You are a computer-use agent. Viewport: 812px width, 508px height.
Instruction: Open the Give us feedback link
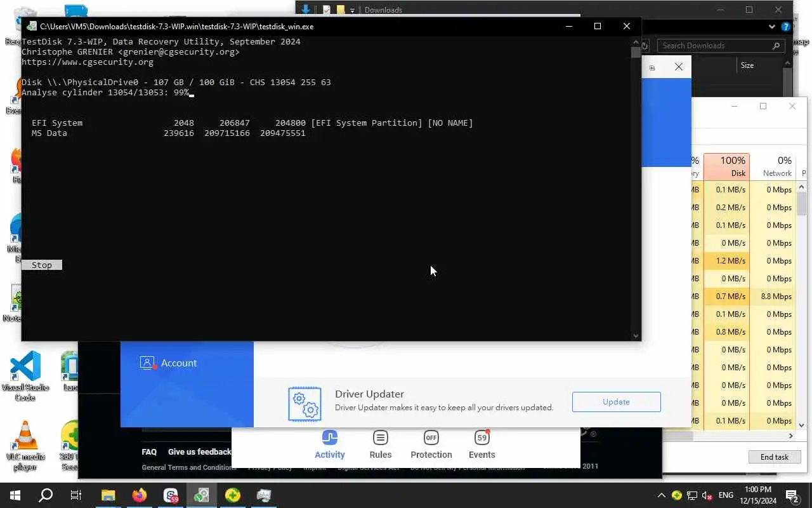click(x=199, y=451)
